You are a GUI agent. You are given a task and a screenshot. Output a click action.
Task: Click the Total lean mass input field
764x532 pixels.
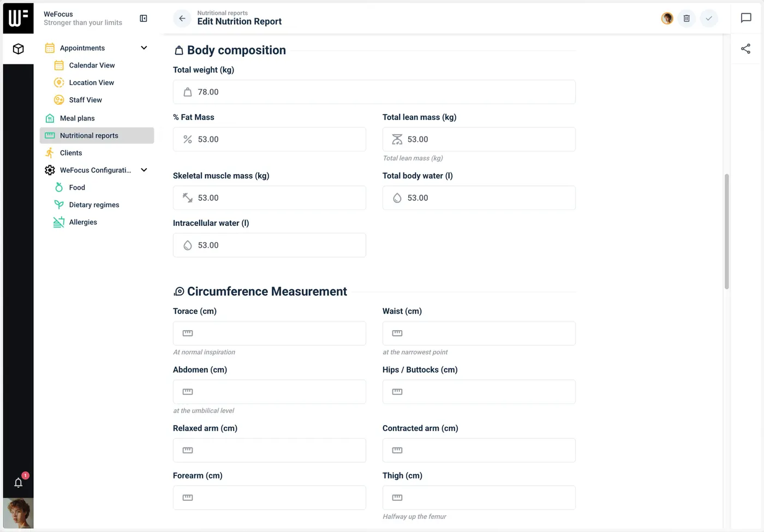pos(479,139)
